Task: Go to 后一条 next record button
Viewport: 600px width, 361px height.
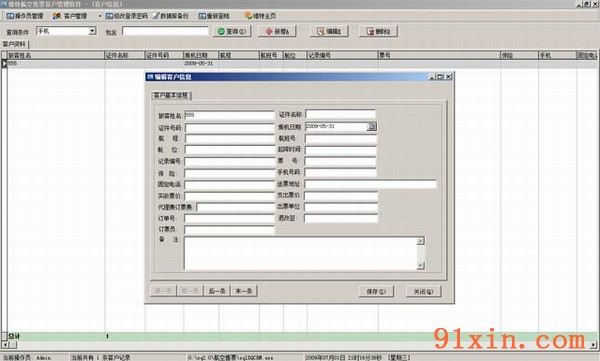Action: (217, 291)
